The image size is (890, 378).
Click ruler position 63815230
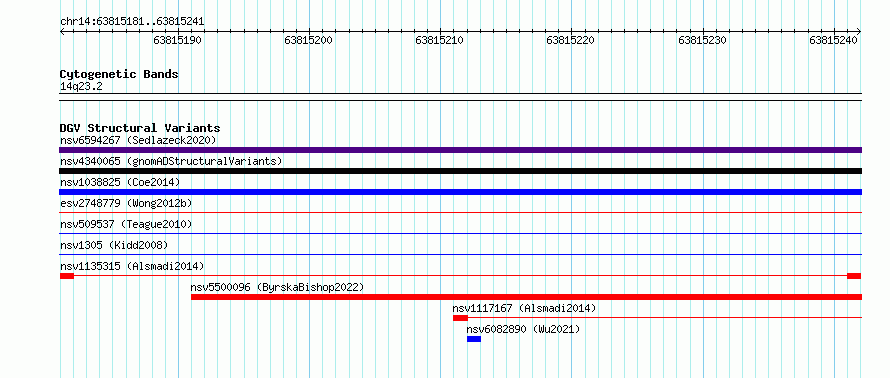[x=703, y=40]
